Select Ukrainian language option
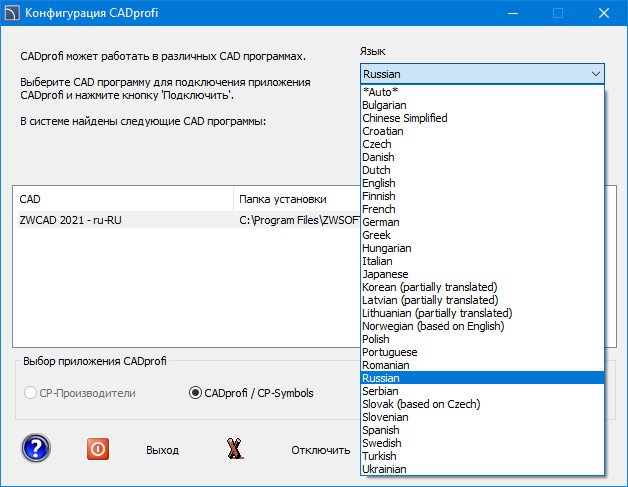628x487 pixels. [x=385, y=469]
